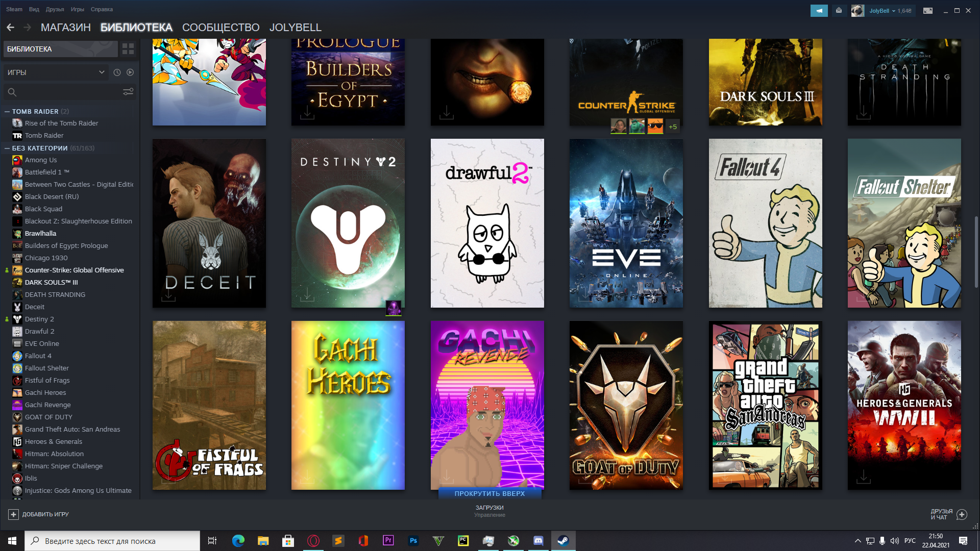Open the Справка menu
The image size is (980, 551).
[x=102, y=9]
